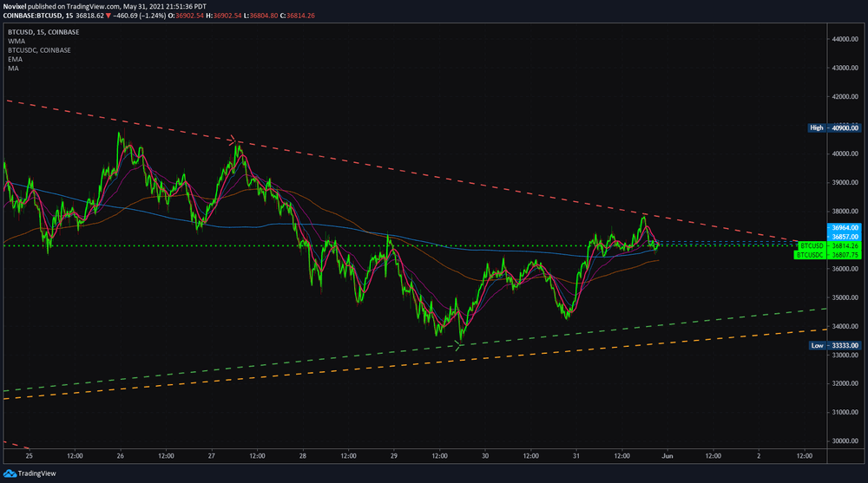Click the BTCUSD, 15, COINBASE legend title
Image resolution: width=868 pixels, height=483 pixels.
click(x=43, y=32)
